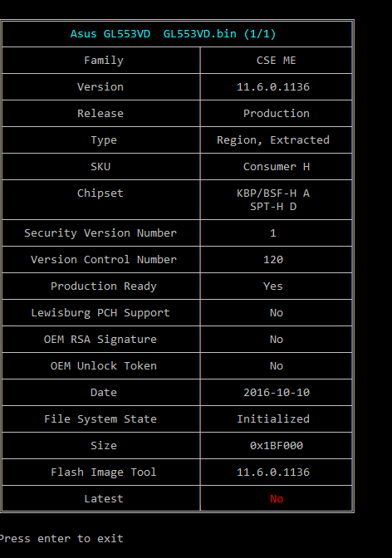The width and height of the screenshot is (392, 558).
Task: Select the CSE ME family value
Action: click(277, 61)
